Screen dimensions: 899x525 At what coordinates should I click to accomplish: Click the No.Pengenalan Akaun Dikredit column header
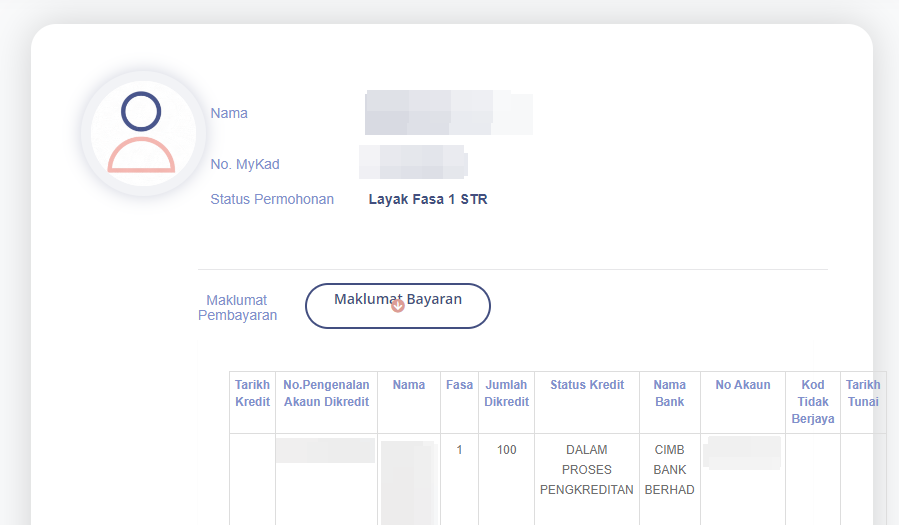(x=326, y=393)
